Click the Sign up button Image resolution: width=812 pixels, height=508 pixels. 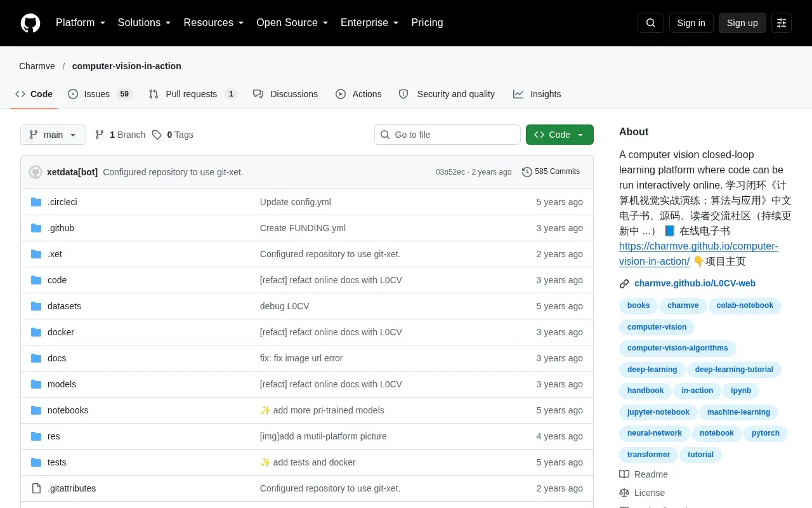click(x=742, y=23)
